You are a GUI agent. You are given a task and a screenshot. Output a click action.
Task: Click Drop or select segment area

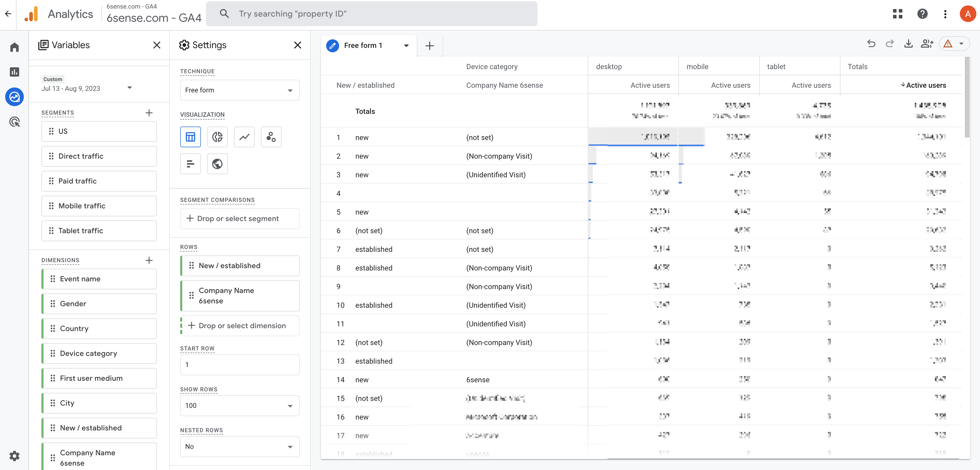point(240,219)
